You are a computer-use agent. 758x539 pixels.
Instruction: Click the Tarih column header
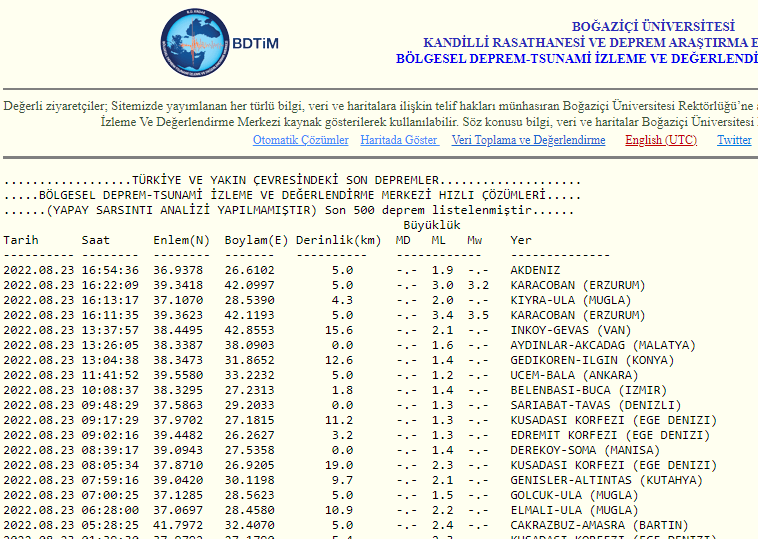(x=21, y=240)
